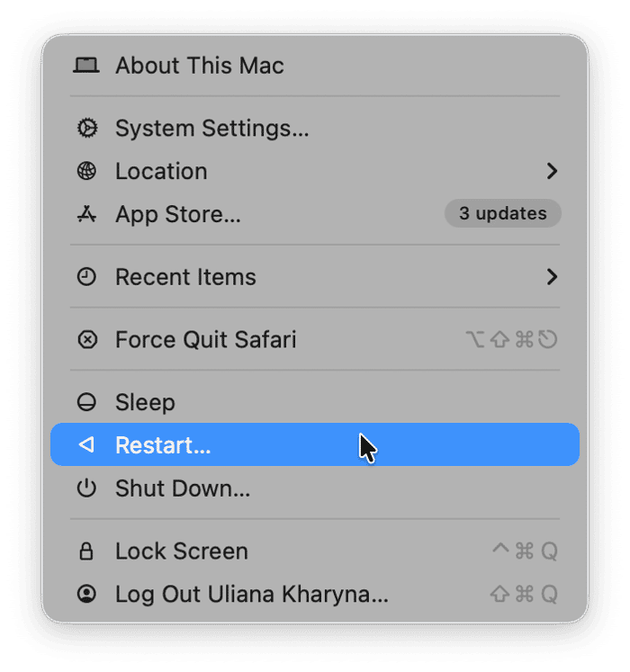This screenshot has width=630, height=672.
Task: Click the App Store icon
Action: [x=86, y=214]
